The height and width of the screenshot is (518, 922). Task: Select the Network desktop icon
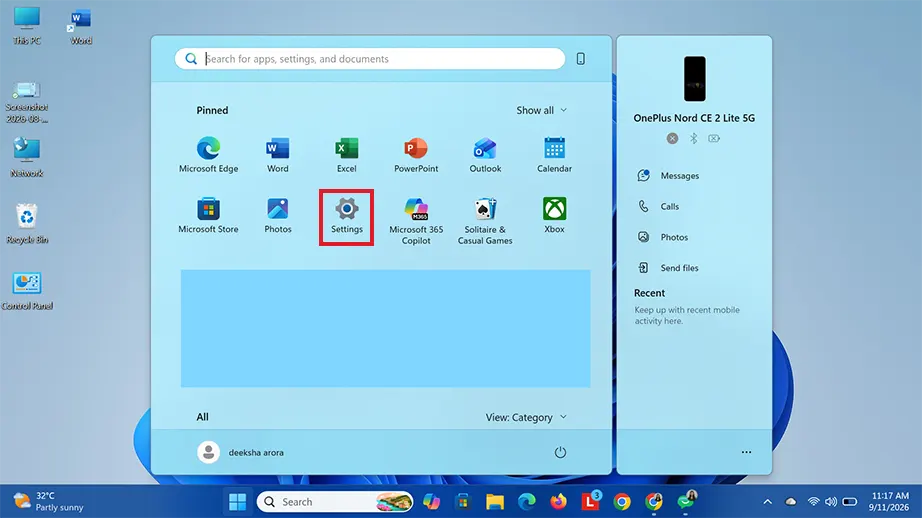pos(27,157)
